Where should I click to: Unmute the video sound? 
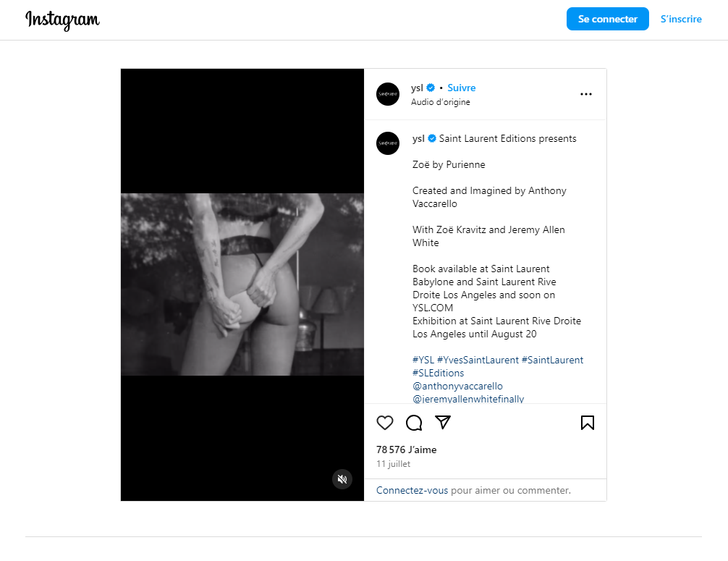pos(342,479)
